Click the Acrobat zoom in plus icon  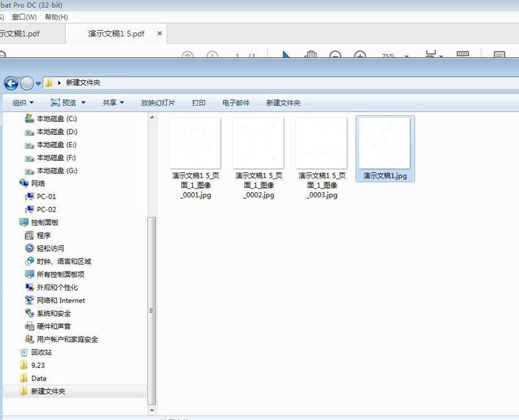359,56
